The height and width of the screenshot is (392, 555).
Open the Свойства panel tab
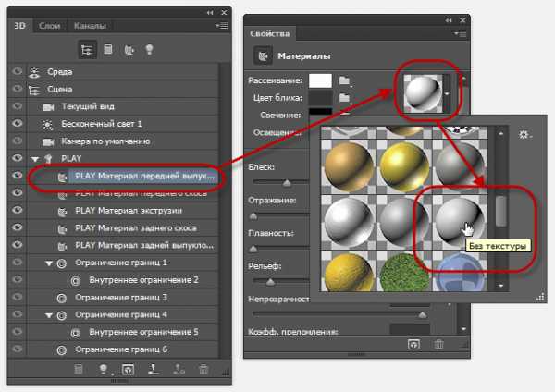[x=270, y=34]
